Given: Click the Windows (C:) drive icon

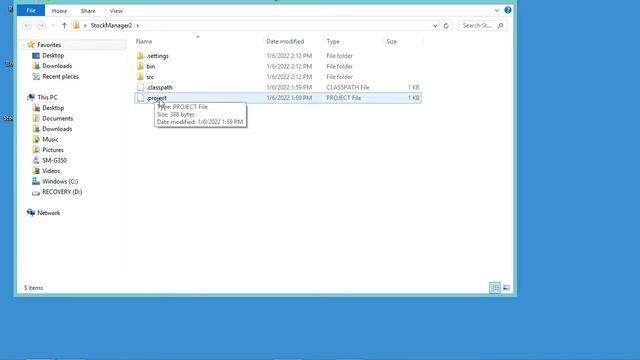Looking at the screenshot, I should coord(36,181).
